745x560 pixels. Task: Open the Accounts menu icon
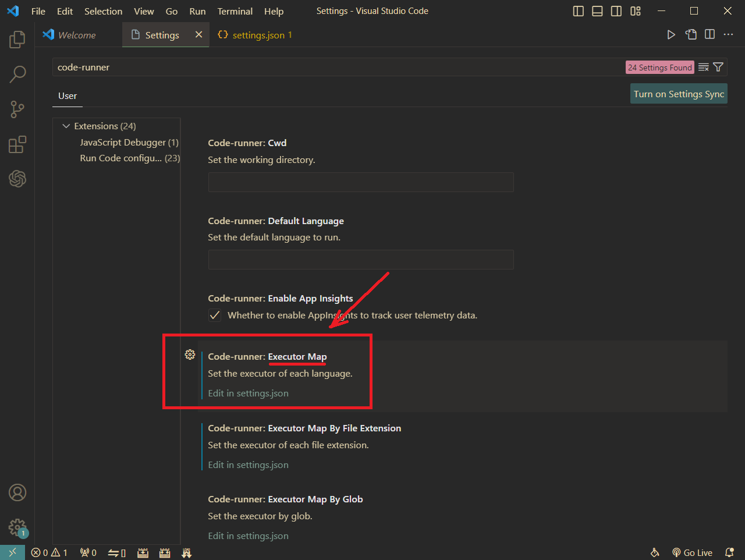pyautogui.click(x=17, y=492)
